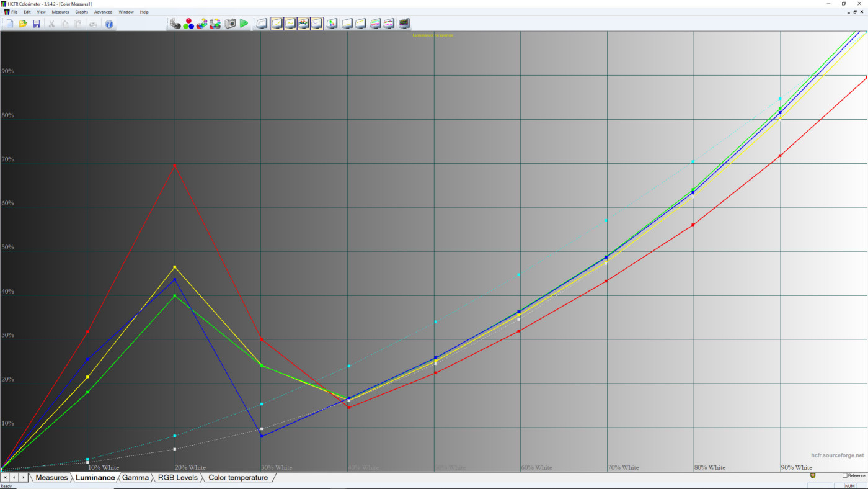The image size is (868, 489).
Task: Open the Measures menu in the menu bar
Action: point(61,12)
